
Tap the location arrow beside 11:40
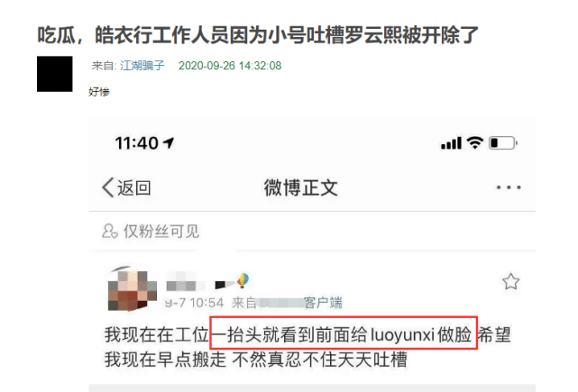tap(169, 142)
